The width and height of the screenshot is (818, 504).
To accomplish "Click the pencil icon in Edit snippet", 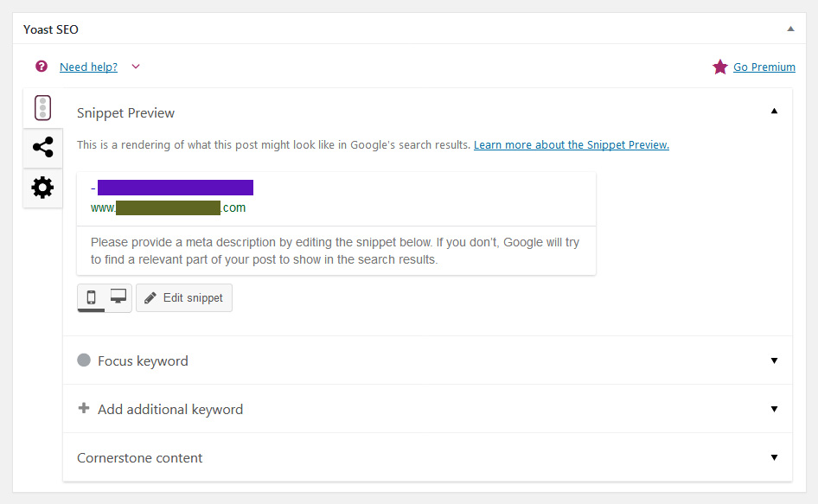I will point(150,298).
